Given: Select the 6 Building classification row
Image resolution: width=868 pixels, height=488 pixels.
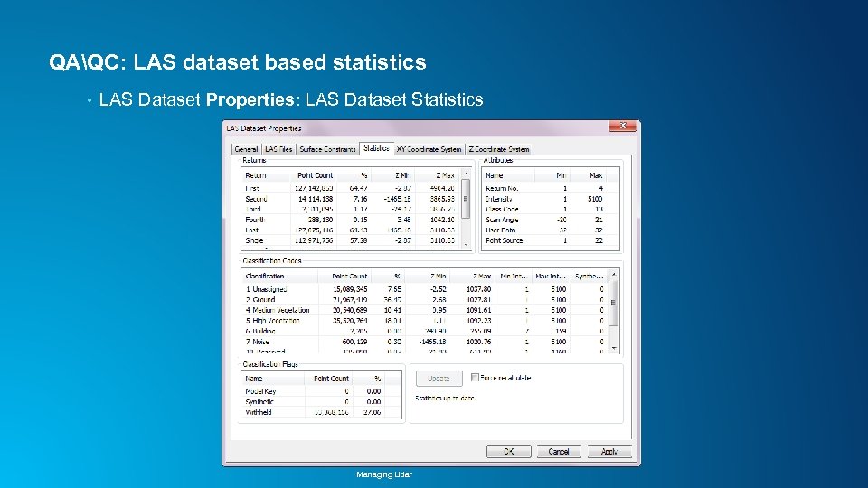Looking at the screenshot, I should point(425,331).
